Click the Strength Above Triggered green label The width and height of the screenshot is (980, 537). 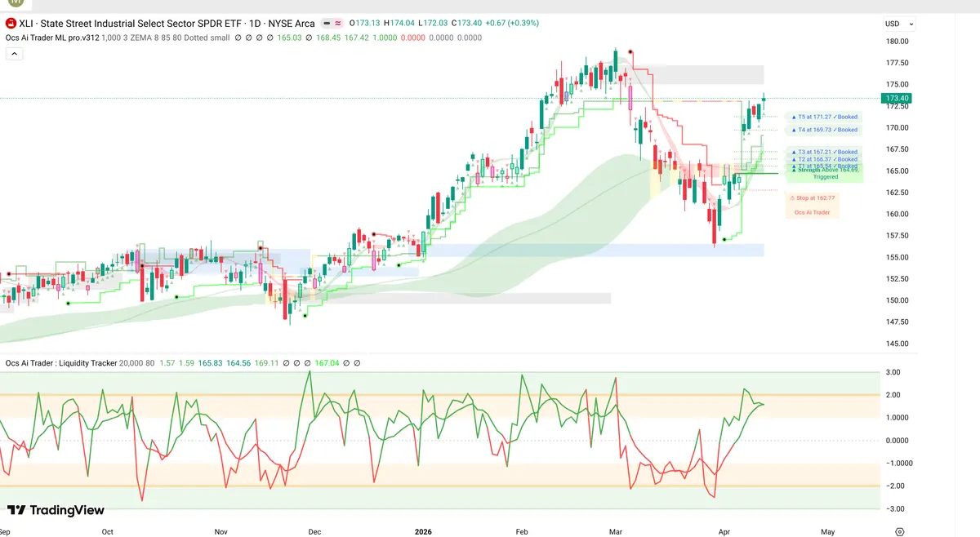tap(824, 173)
